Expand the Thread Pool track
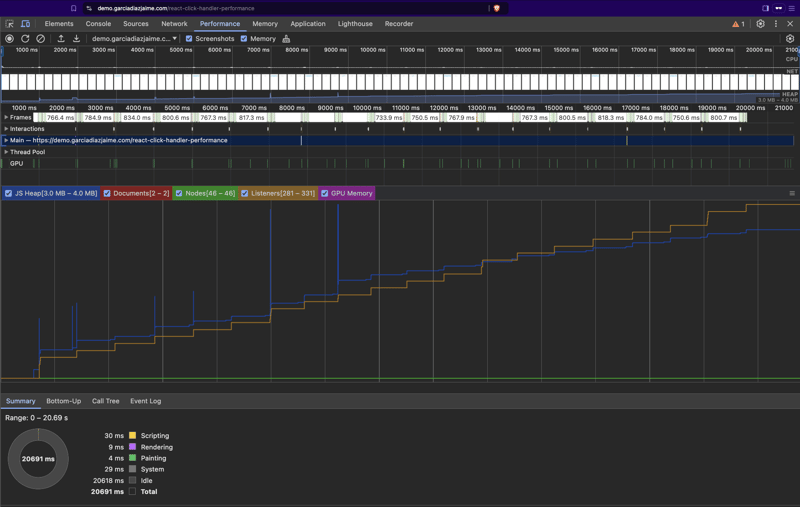Image resolution: width=800 pixels, height=507 pixels. pos(6,152)
